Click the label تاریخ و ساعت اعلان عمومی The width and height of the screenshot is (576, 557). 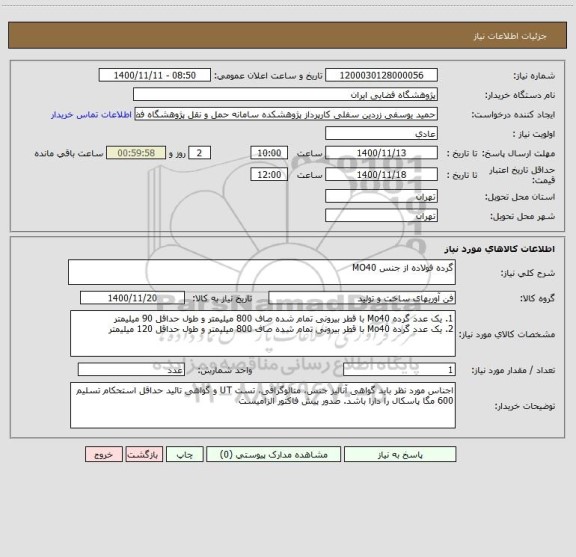pyautogui.click(x=269, y=76)
